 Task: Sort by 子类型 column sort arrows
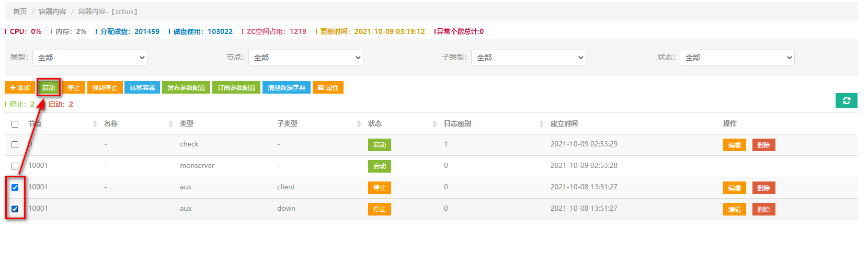359,124
